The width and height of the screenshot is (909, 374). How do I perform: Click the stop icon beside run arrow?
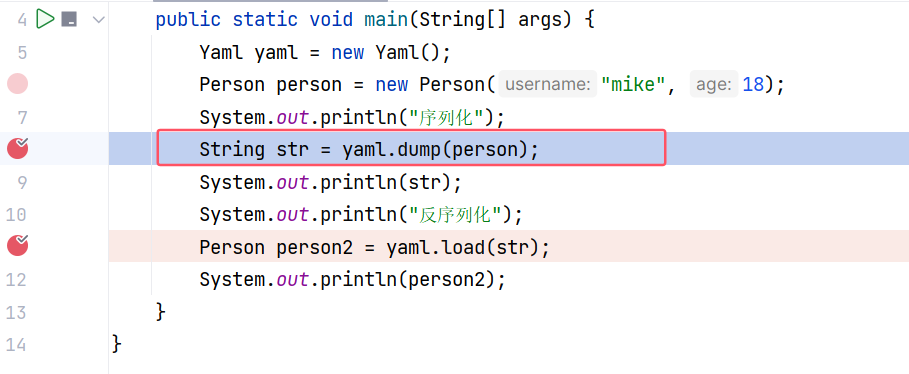(69, 19)
